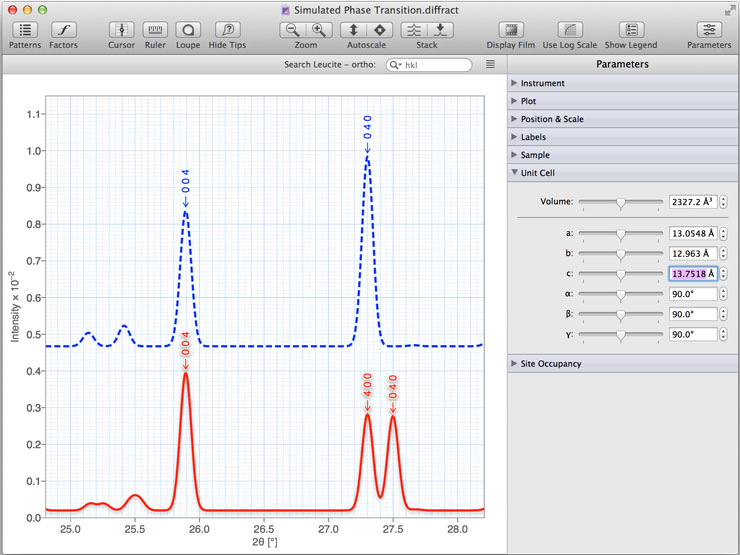Image resolution: width=740 pixels, height=555 pixels.
Task: Click the stepper beside the β value
Action: (x=723, y=314)
